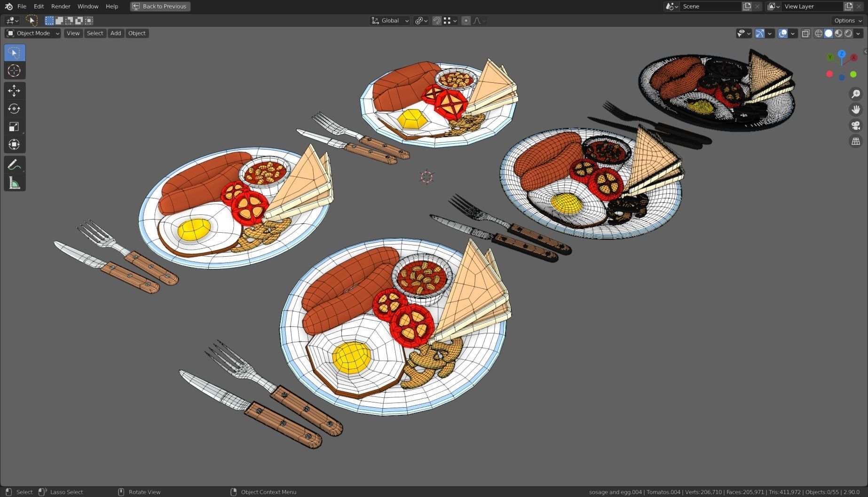The height and width of the screenshot is (497, 868).
Task: Choose Subtract selection mode icon
Action: [69, 20]
